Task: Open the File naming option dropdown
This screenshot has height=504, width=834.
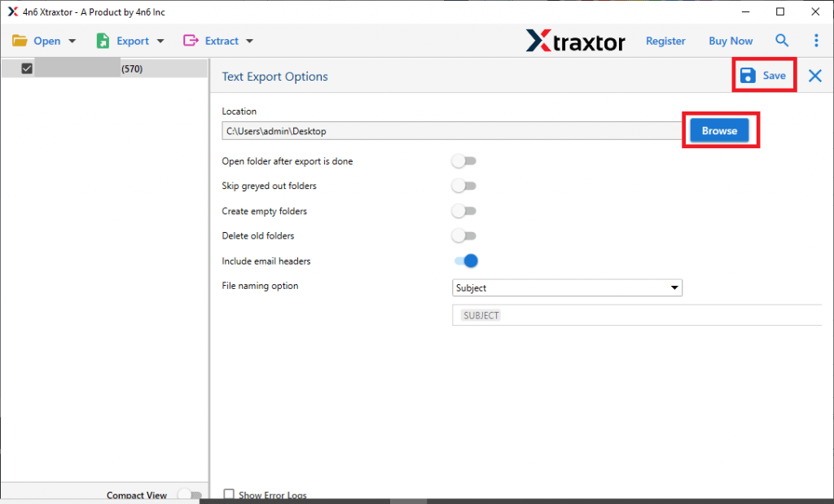Action: tap(674, 287)
